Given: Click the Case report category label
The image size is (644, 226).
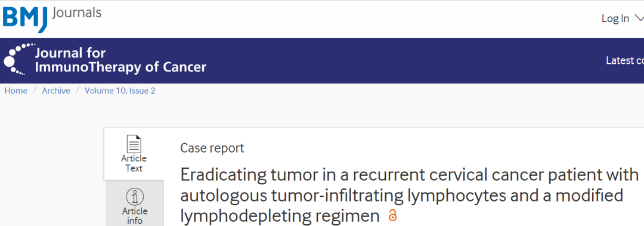Looking at the screenshot, I should (212, 148).
